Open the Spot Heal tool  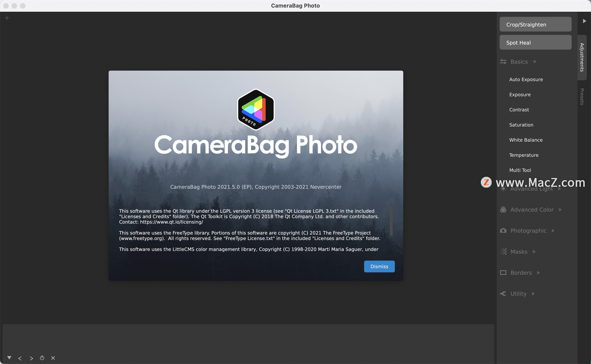[x=535, y=42]
